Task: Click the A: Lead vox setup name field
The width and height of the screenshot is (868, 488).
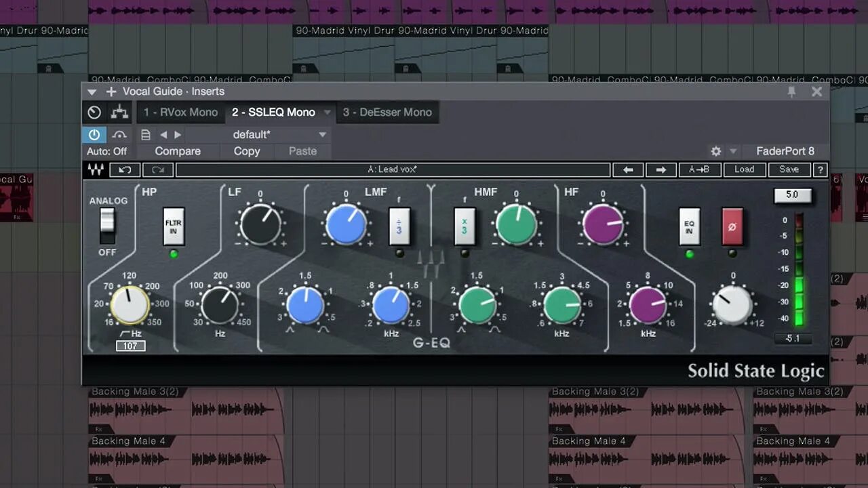Action: click(393, 169)
